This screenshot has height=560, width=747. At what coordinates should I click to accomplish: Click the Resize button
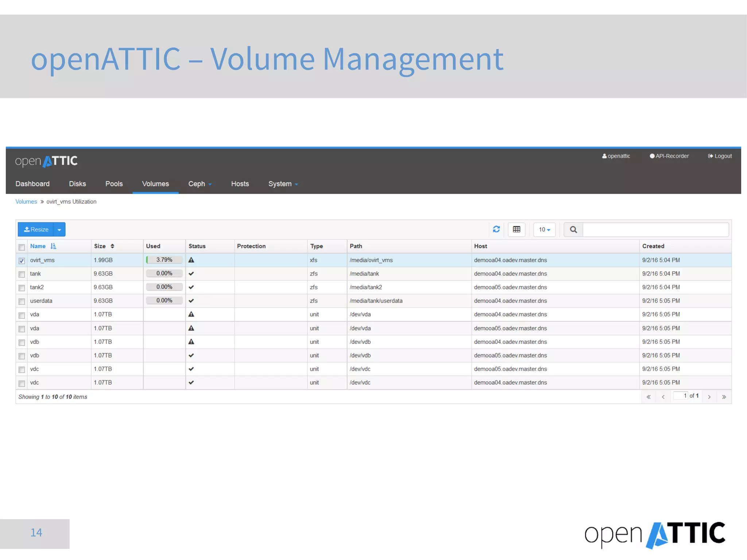click(36, 230)
